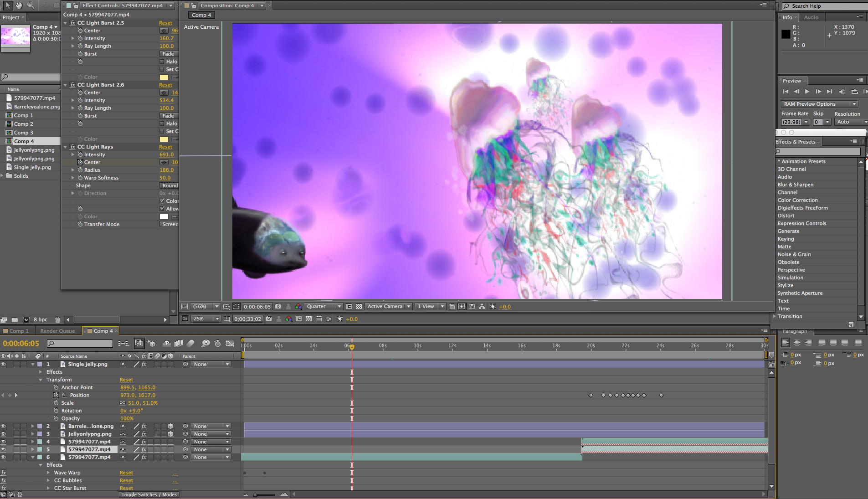Screen dimensions: 868x499
Task: Open the composition mini-flowchart in the timeline
Action: (x=123, y=344)
